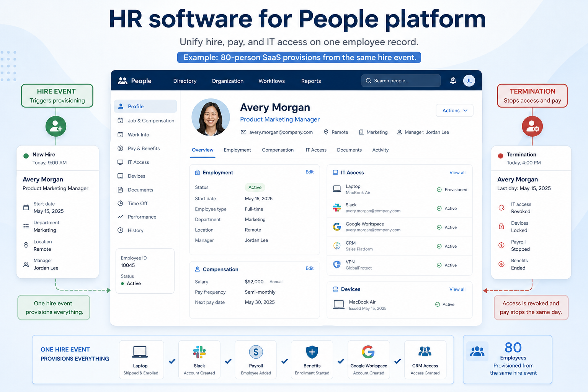Screen dimensions: 588x392
Task: Open IT Access in the sidebar
Action: click(145, 162)
